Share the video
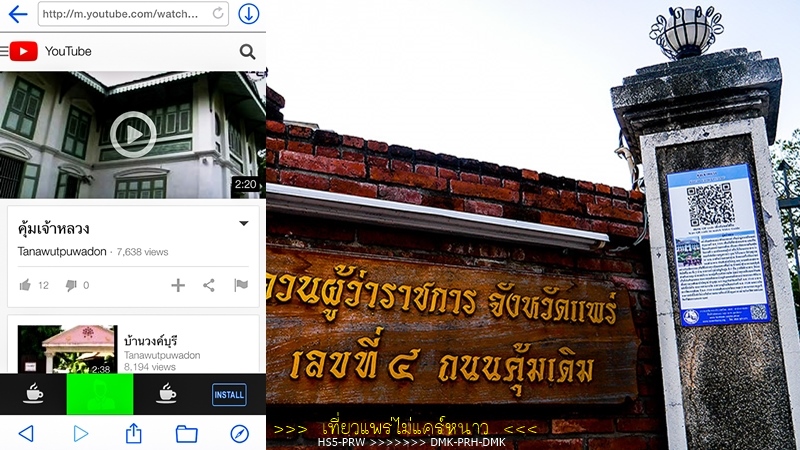 click(209, 285)
